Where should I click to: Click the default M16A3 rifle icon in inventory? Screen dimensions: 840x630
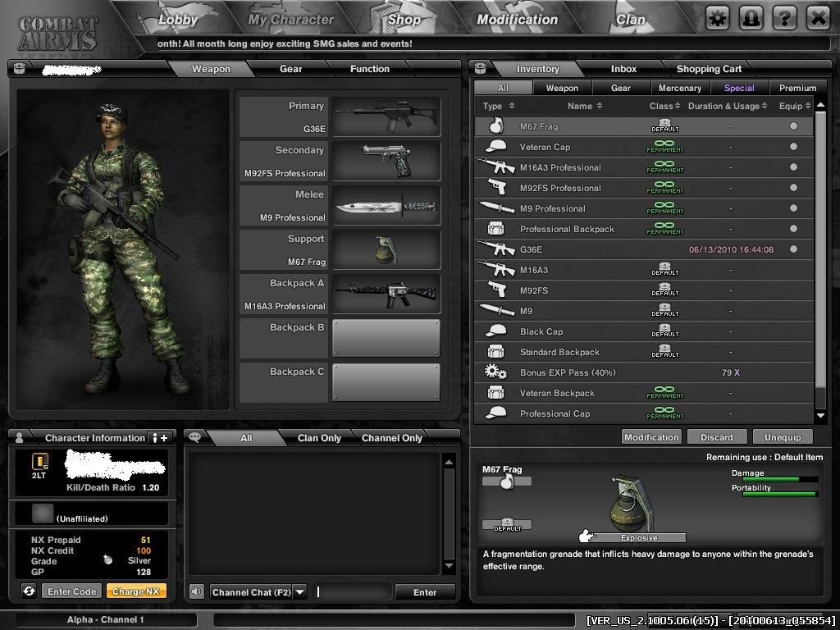(496, 268)
